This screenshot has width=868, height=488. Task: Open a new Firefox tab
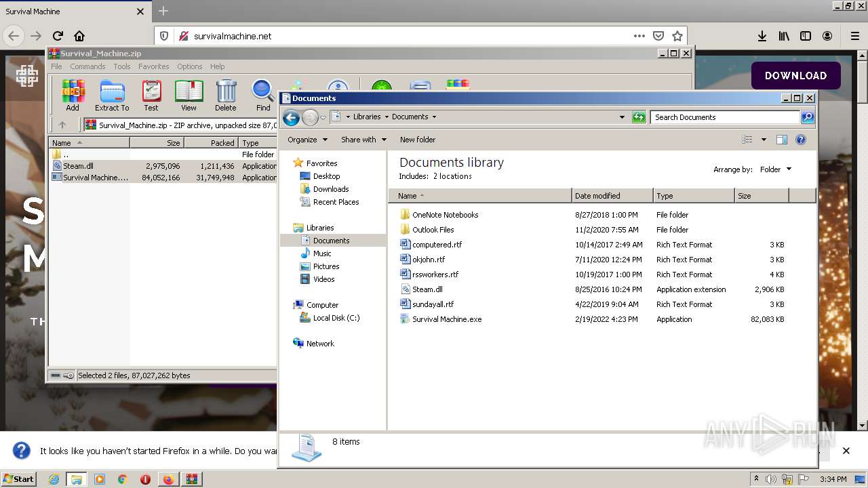(163, 11)
